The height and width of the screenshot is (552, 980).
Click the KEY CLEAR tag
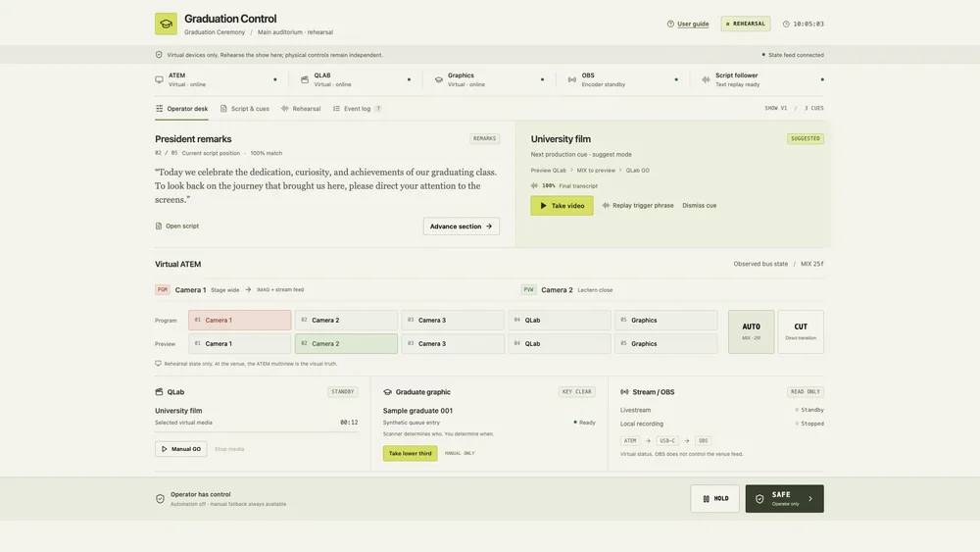click(x=577, y=392)
